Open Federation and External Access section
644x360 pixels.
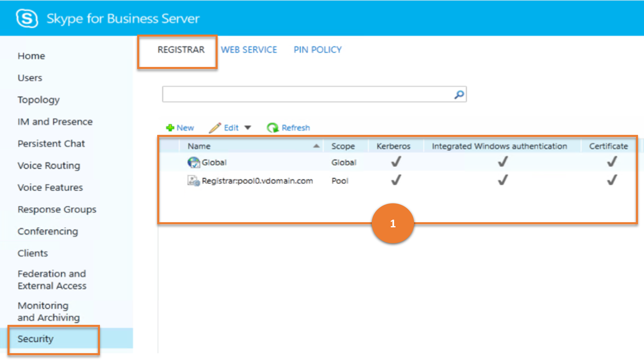tap(52, 280)
